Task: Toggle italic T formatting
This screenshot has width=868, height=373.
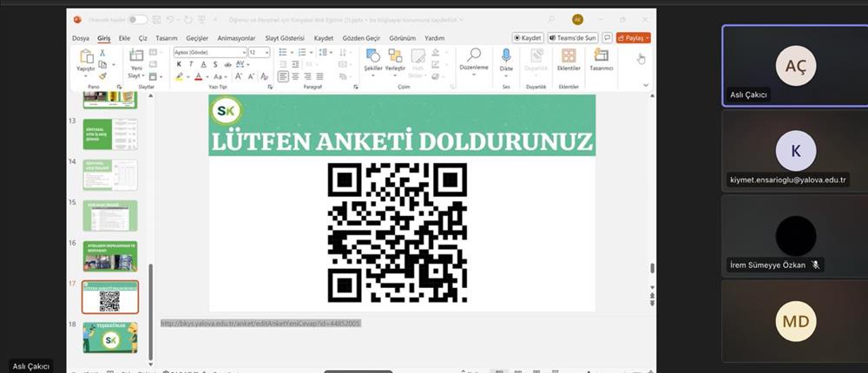Action: tap(191, 64)
